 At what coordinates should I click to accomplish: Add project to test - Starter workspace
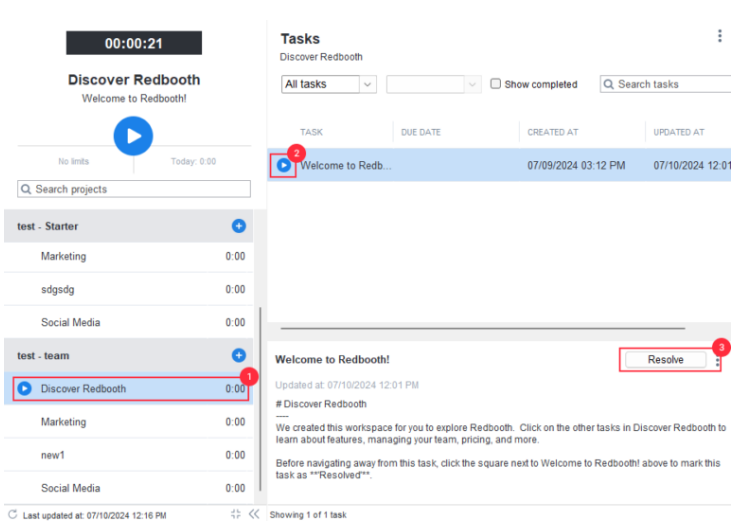click(239, 226)
